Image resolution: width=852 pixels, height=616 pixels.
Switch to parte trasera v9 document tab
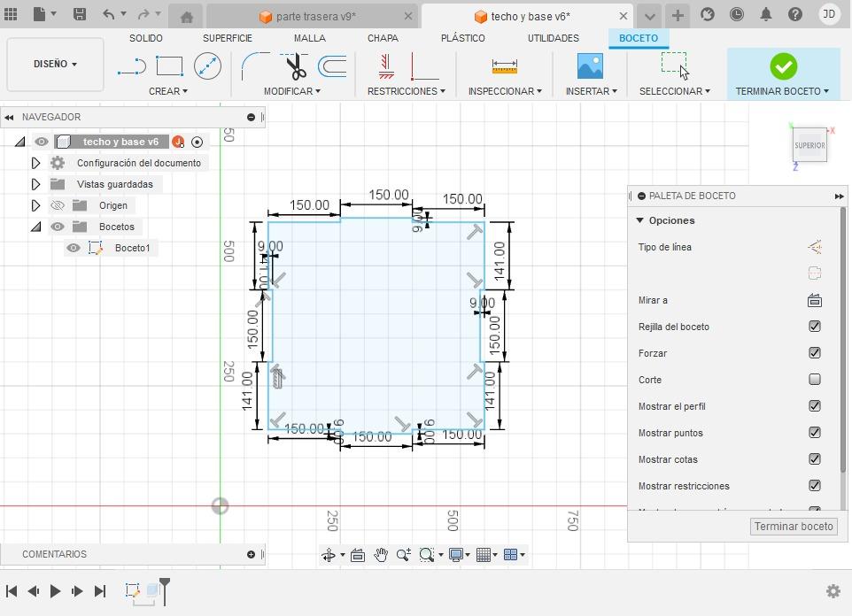coord(315,16)
